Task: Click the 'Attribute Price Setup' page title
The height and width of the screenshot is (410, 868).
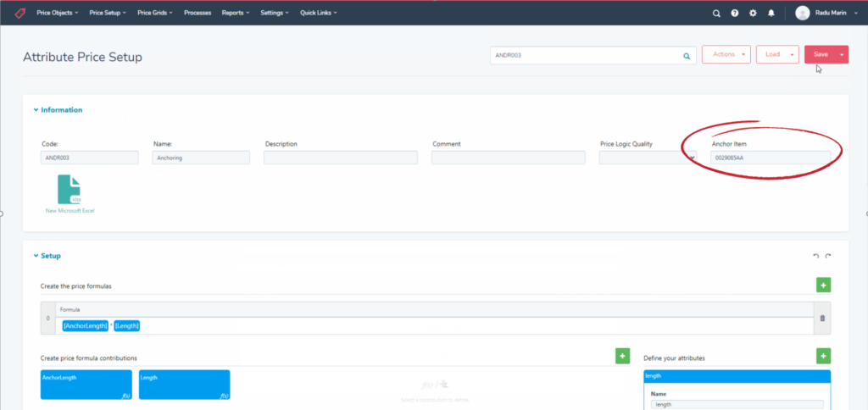Action: coord(82,57)
